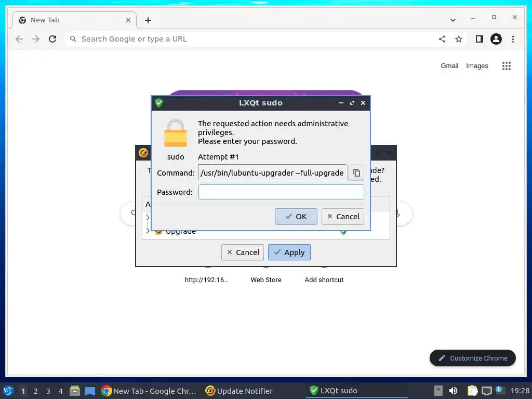
Task: Expand the first package tree row above Upgrade
Action: (148, 218)
